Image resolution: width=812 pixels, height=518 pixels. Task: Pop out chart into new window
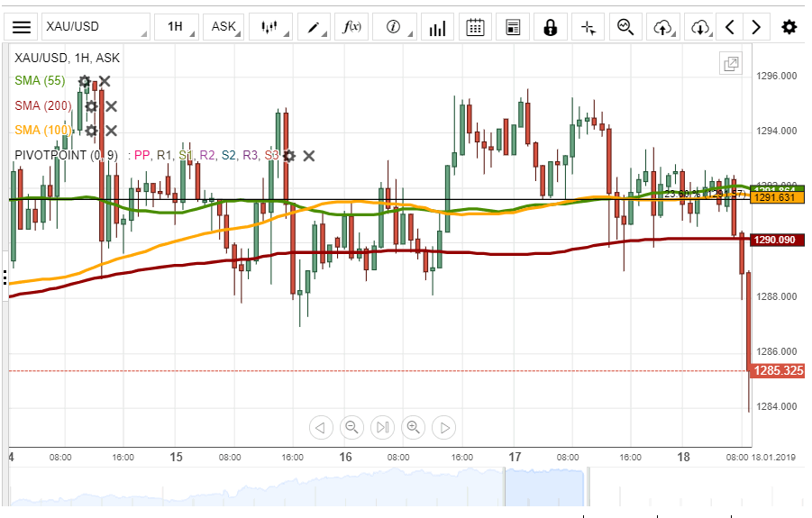pos(731,64)
